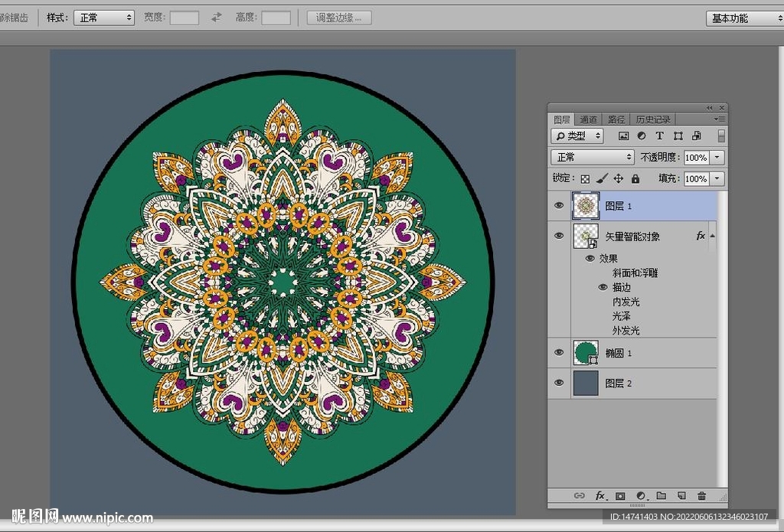
Task: Open the 填充 fill slider
Action: point(716,178)
